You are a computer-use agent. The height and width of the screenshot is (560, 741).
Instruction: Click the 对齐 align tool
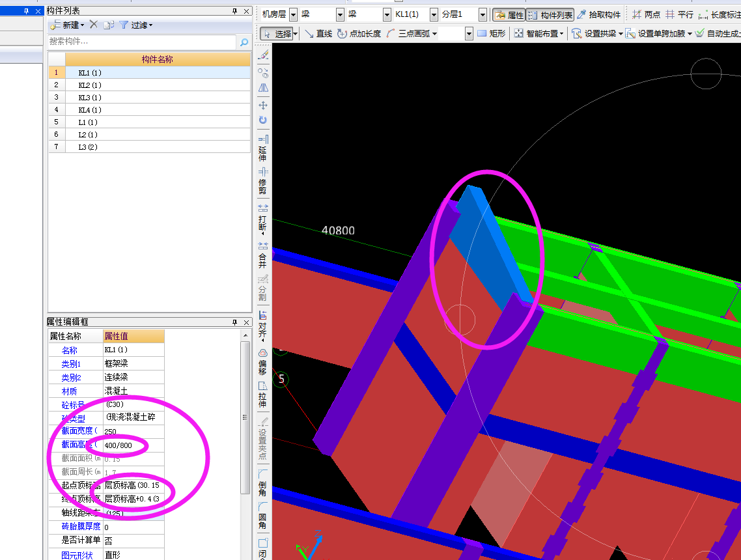[x=263, y=326]
